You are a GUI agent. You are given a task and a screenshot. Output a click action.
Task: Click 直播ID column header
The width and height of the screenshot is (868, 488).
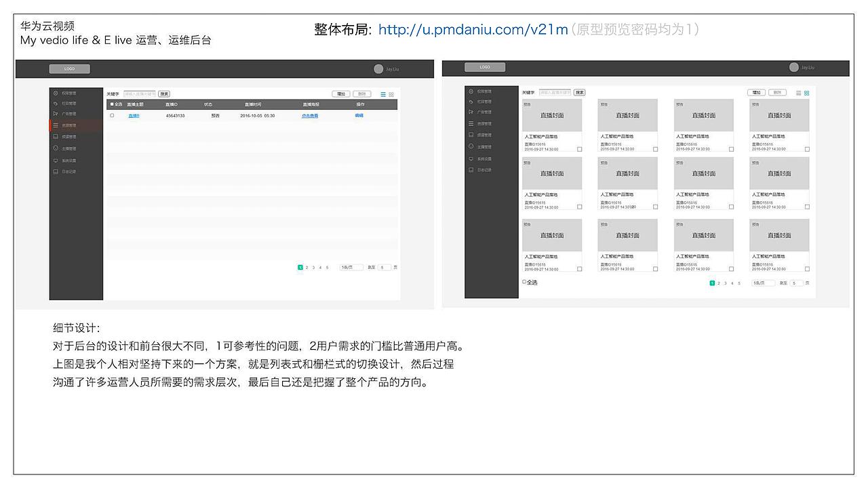click(172, 104)
